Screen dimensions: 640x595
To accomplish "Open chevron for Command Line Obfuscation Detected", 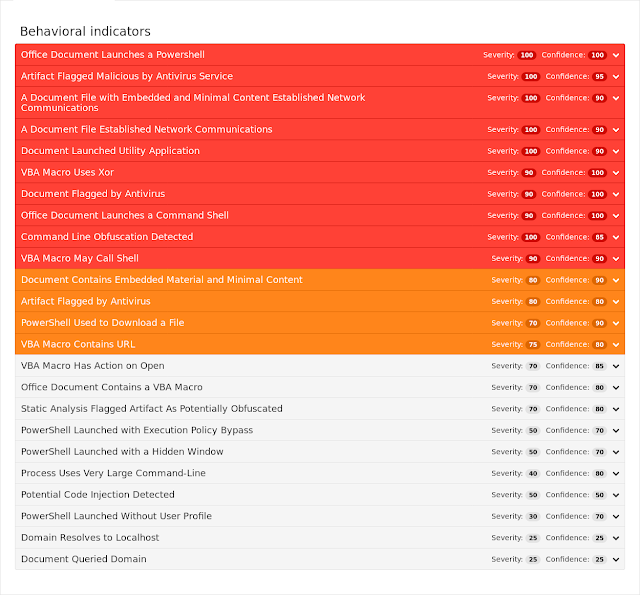I will (x=616, y=238).
